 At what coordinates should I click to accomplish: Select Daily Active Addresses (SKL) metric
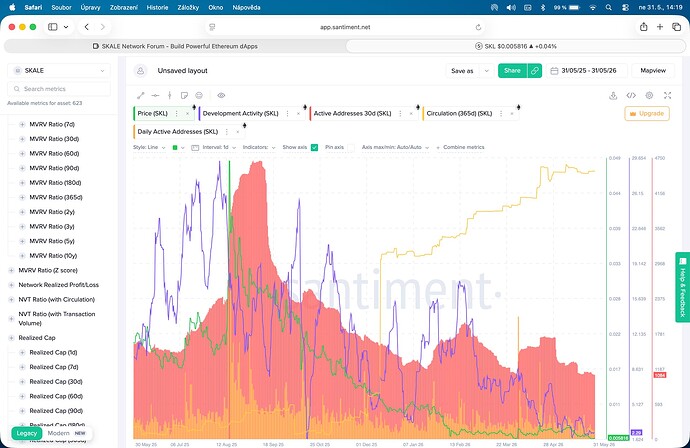[177, 132]
